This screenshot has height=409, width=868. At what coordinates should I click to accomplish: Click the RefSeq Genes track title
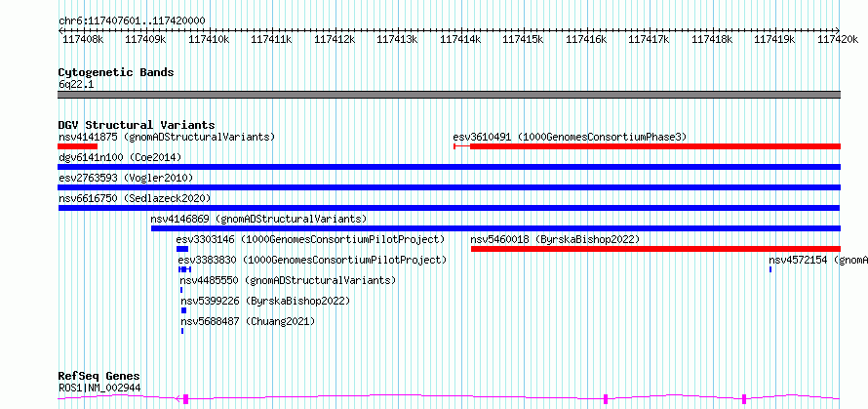99,376
